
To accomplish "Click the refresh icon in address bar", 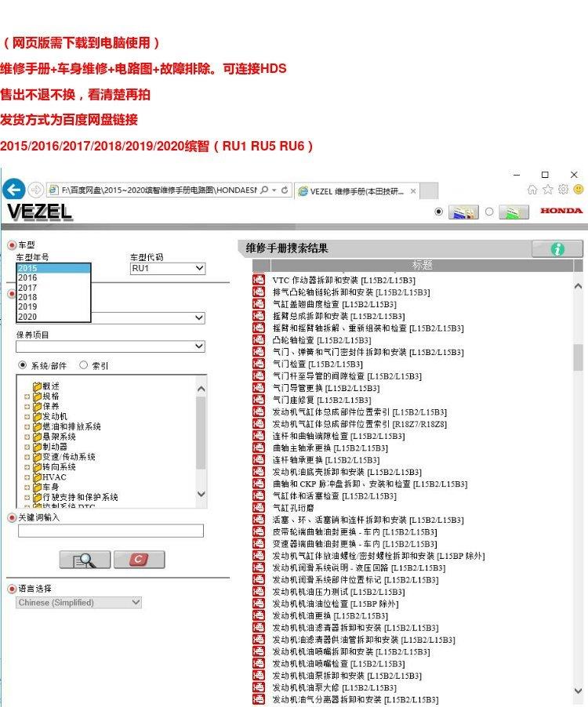I will pyautogui.click(x=285, y=190).
